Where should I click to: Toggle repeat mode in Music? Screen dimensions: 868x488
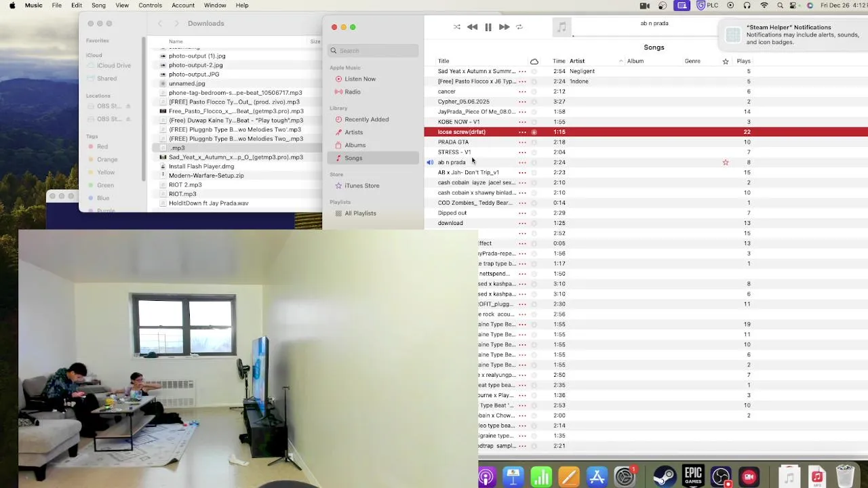click(x=519, y=27)
